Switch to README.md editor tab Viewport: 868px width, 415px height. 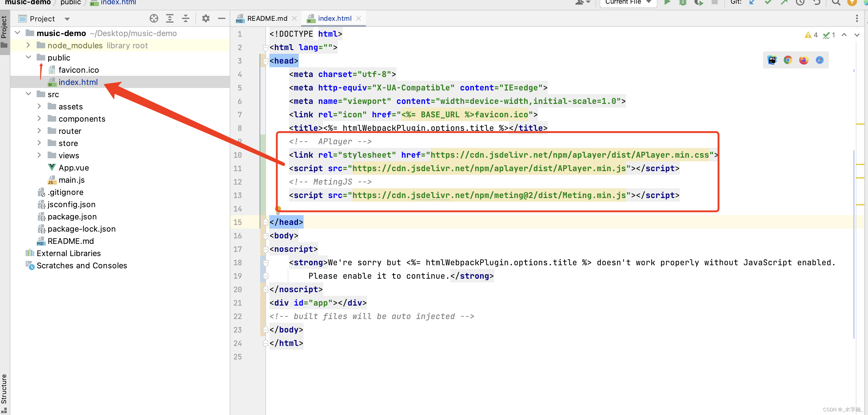click(267, 19)
